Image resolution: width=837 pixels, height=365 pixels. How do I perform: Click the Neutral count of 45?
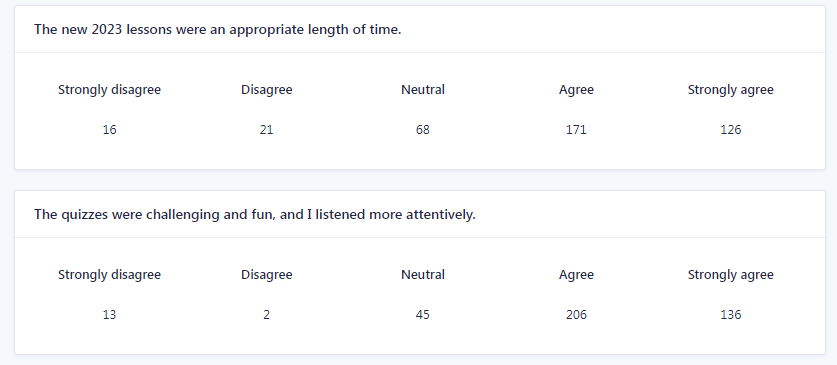coord(423,315)
